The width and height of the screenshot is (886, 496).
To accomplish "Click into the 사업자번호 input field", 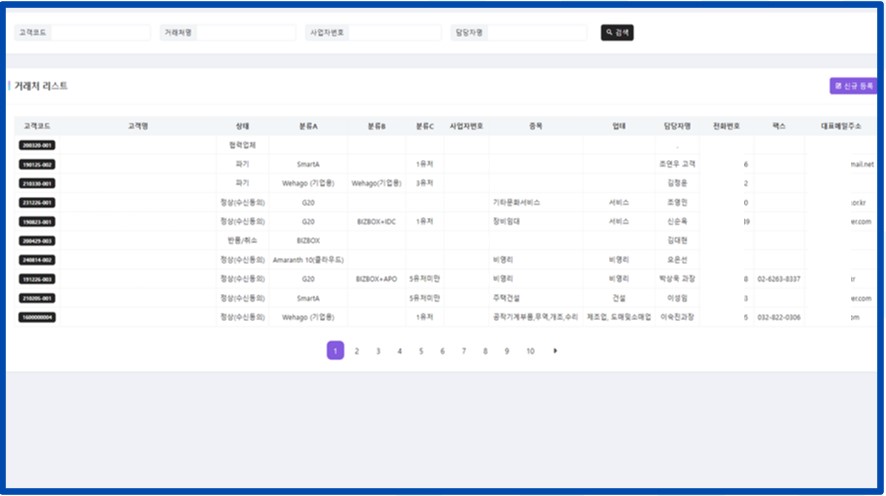I will coord(393,33).
